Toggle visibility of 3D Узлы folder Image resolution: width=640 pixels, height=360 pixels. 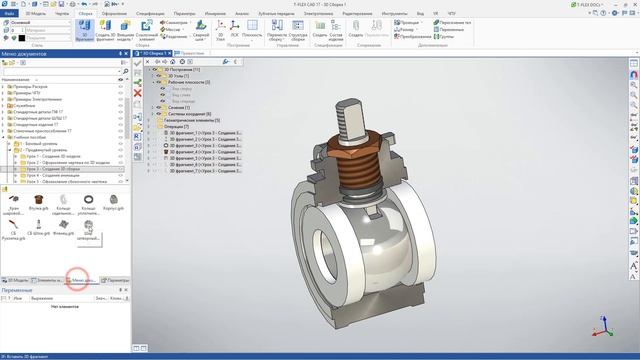click(x=159, y=76)
